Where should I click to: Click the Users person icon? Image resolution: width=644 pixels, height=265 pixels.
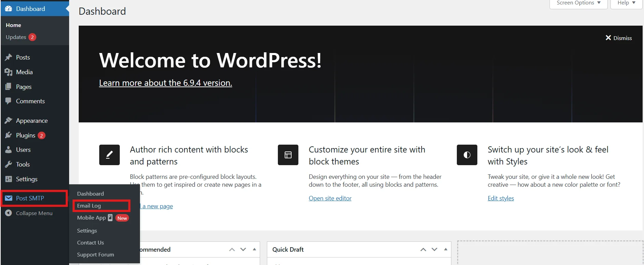[9, 150]
